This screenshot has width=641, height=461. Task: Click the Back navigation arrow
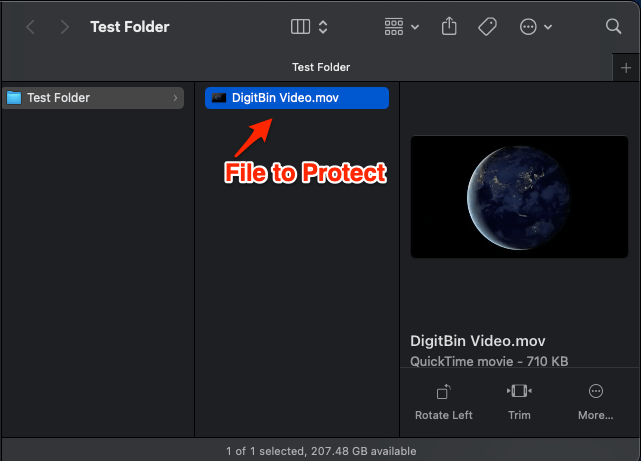tap(30, 27)
